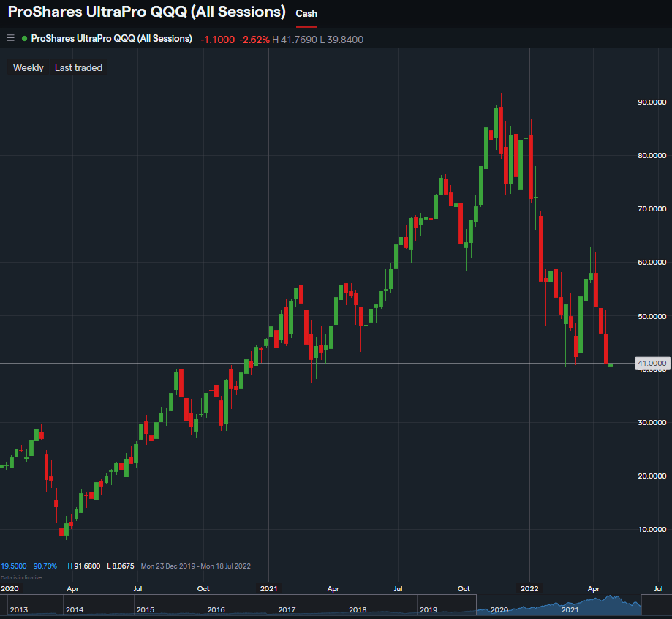Jump to 2016 in the bottom navigator
This screenshot has width=672, height=619.
coord(216,609)
